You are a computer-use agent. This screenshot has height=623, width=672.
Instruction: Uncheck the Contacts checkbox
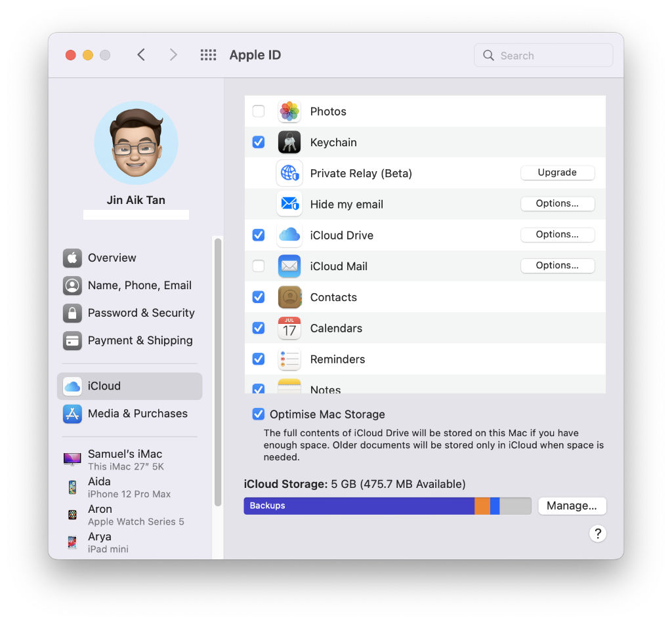pyautogui.click(x=259, y=296)
